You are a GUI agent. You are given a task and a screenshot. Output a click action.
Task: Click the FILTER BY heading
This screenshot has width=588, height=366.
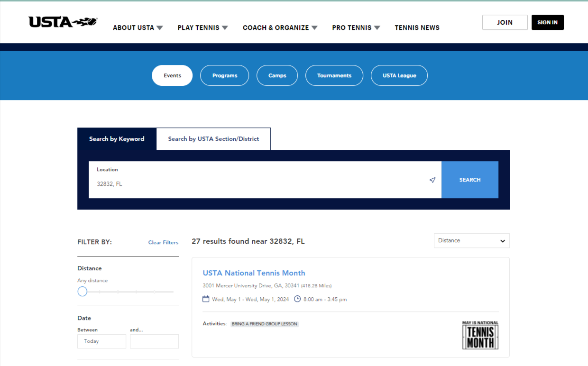coord(95,242)
